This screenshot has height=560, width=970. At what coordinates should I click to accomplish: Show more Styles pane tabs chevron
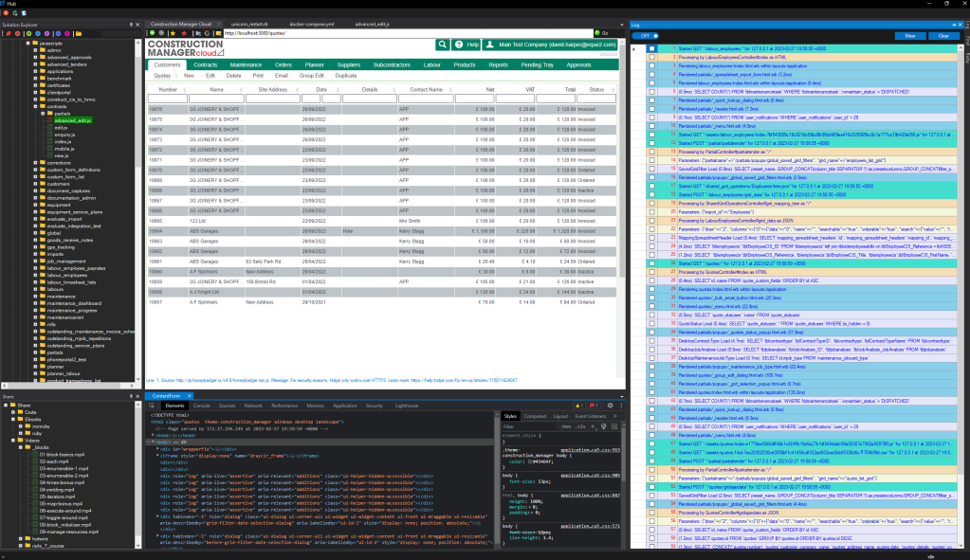tap(615, 416)
